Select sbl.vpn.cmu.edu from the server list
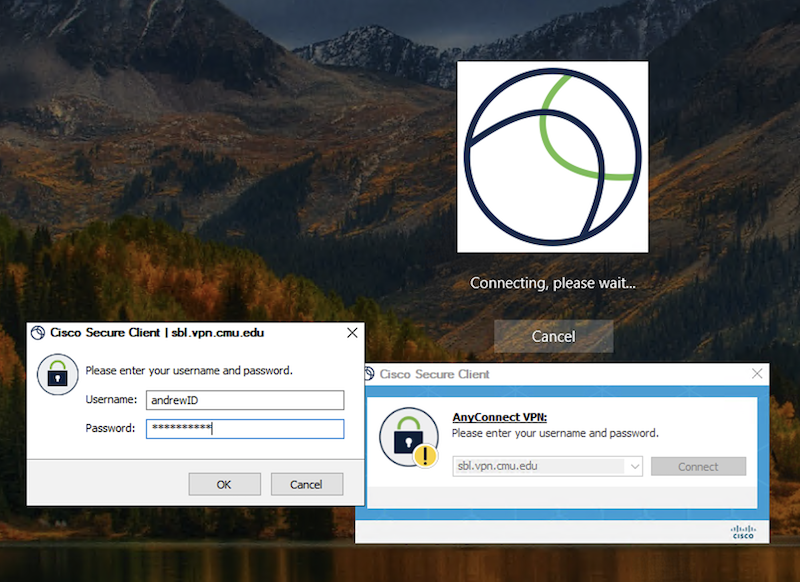Screen dimensions: 800x582 tap(540, 466)
